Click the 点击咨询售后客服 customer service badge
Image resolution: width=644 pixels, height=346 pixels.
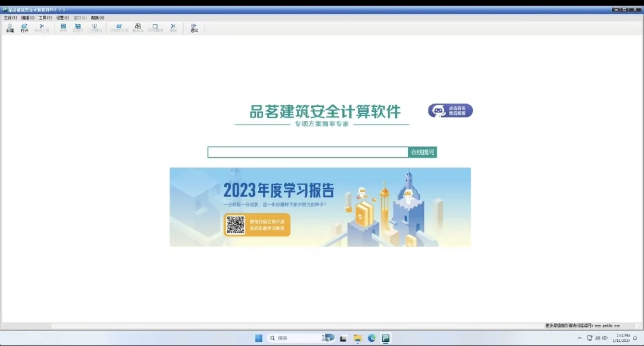point(449,111)
